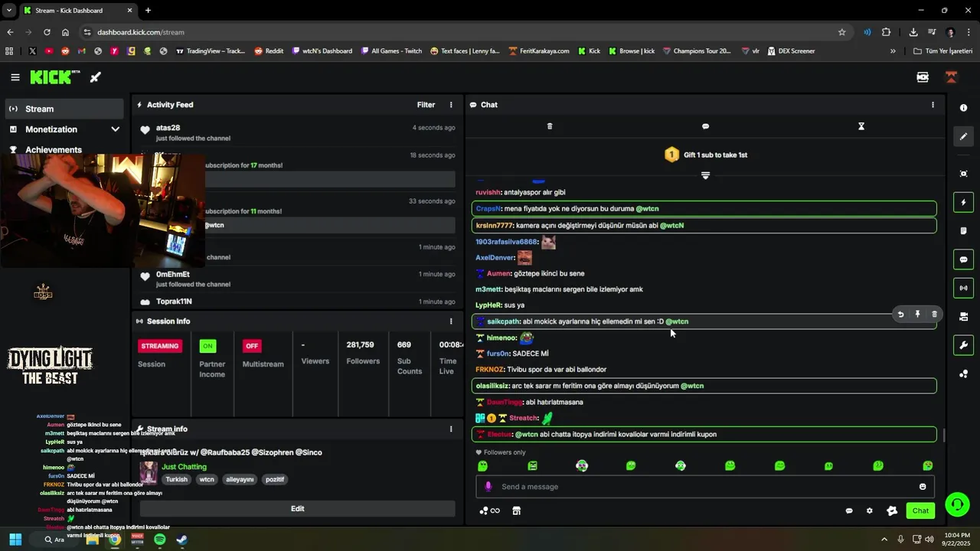Click the Just Chatting category link
Image resolution: width=980 pixels, height=551 pixels.
coord(184,467)
